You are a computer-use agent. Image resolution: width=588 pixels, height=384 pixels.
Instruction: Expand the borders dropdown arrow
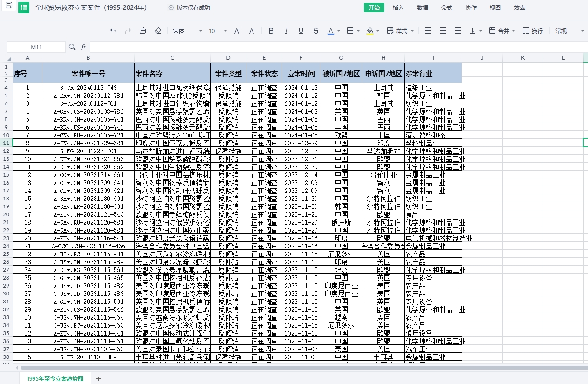[x=358, y=31]
